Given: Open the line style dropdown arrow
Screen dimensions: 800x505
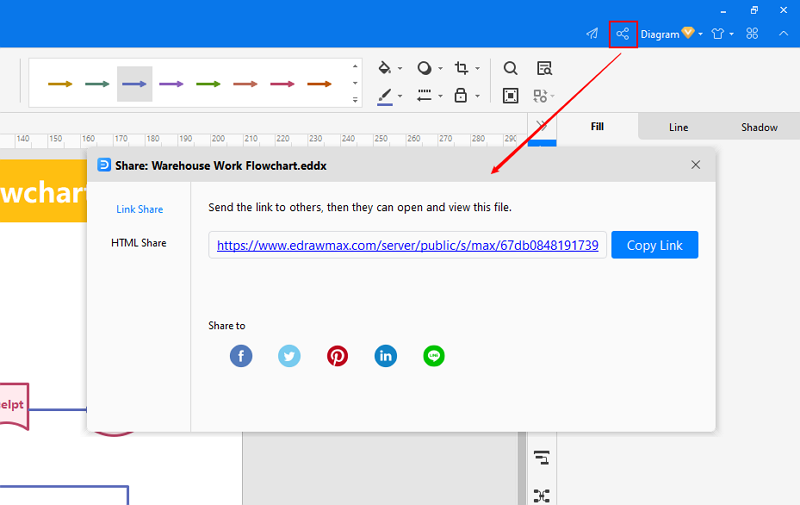Looking at the screenshot, I should click(x=440, y=96).
